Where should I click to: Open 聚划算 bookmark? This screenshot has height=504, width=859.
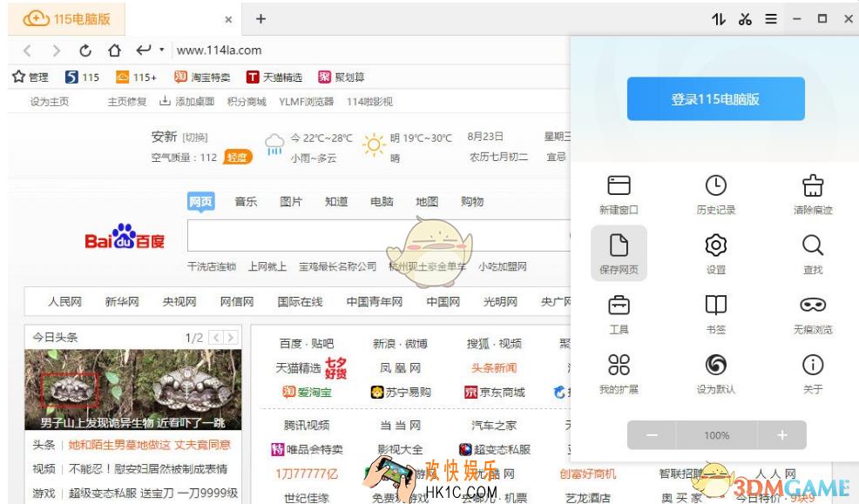(x=342, y=77)
